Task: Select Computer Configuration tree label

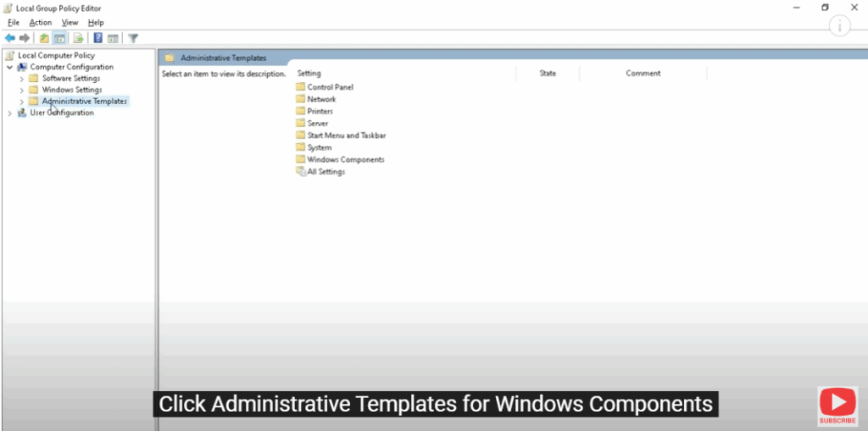Action: (72, 67)
